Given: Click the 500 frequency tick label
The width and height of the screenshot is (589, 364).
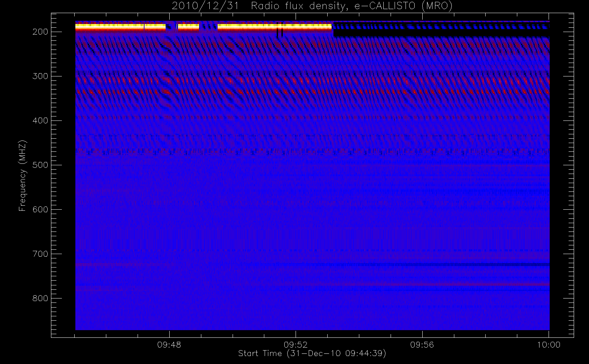Looking at the screenshot, I should [x=40, y=165].
